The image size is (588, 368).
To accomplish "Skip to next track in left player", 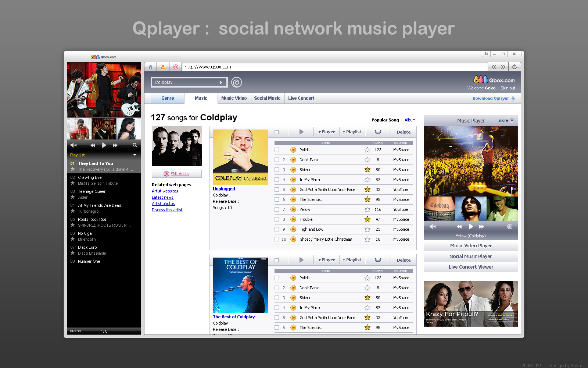I will point(115,145).
